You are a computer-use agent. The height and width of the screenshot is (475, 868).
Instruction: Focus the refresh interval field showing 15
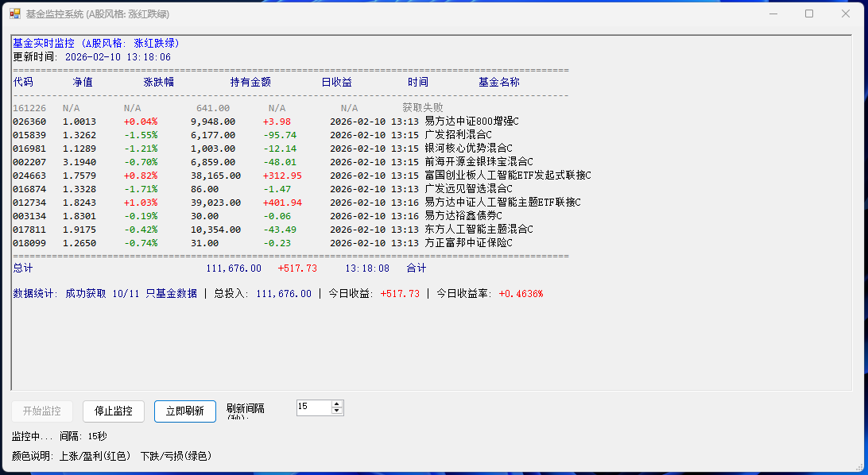click(312, 407)
